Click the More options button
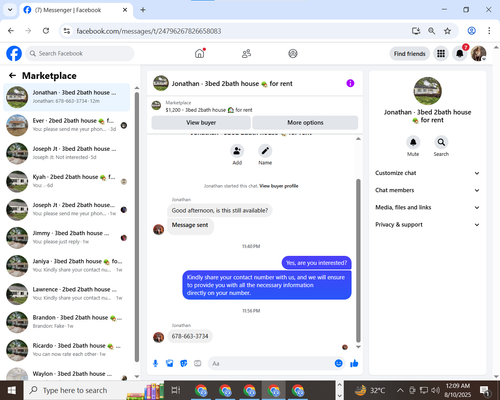 305,123
